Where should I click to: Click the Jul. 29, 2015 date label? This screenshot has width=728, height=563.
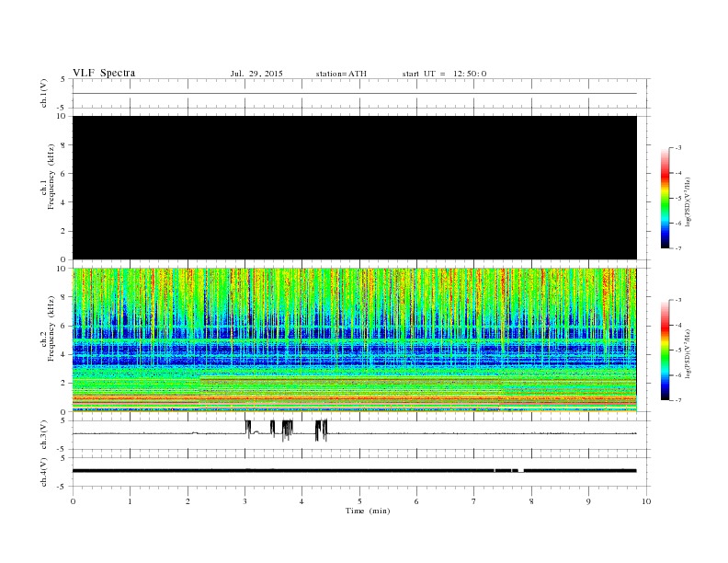(x=256, y=74)
